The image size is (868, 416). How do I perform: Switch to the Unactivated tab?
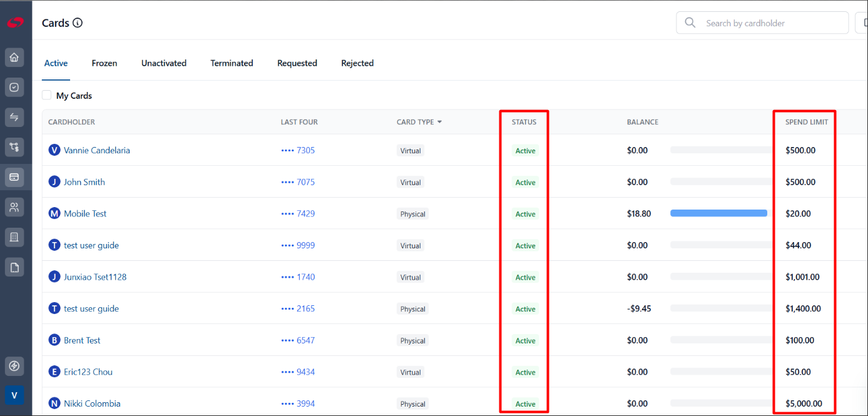coord(164,63)
